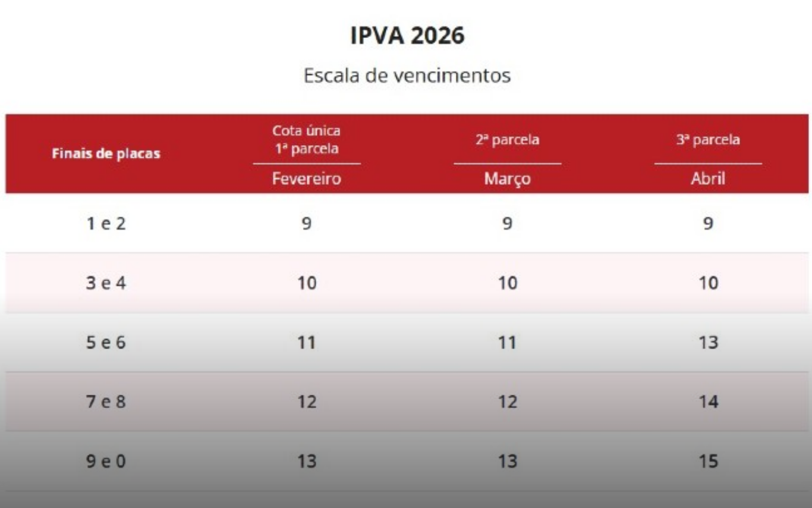812x508 pixels.
Task: Select the '2ª parcela' column header
Action: click(507, 140)
